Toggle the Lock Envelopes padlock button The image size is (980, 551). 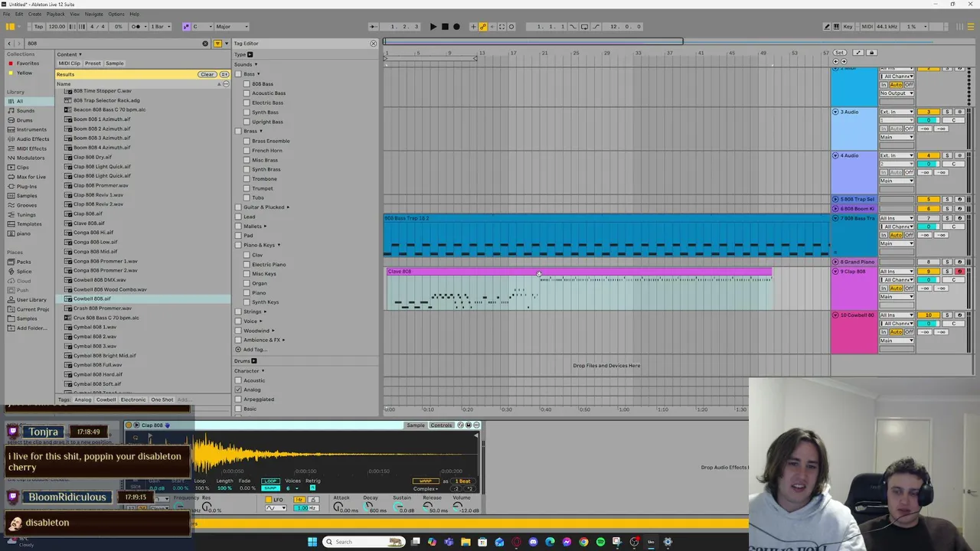[871, 53]
